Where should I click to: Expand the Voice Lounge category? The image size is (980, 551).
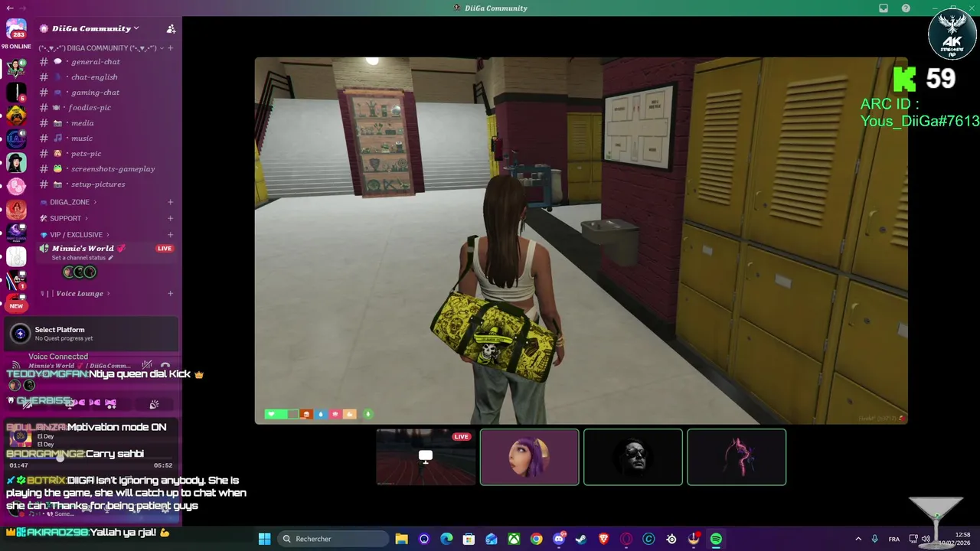(x=75, y=294)
